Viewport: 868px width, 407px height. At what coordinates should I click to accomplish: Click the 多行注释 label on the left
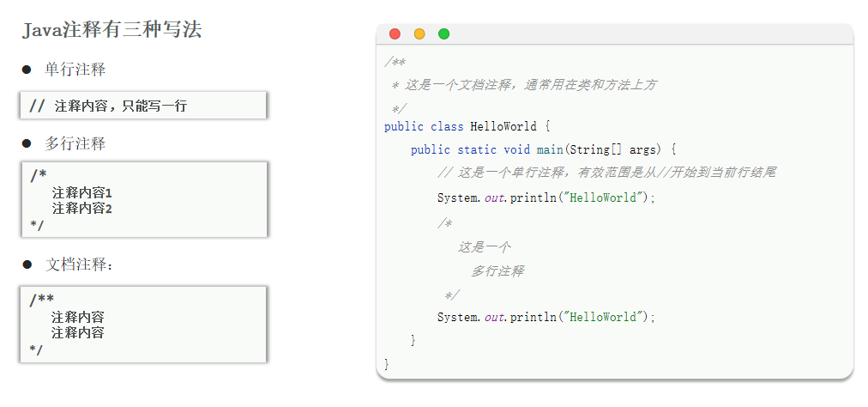tap(75, 143)
